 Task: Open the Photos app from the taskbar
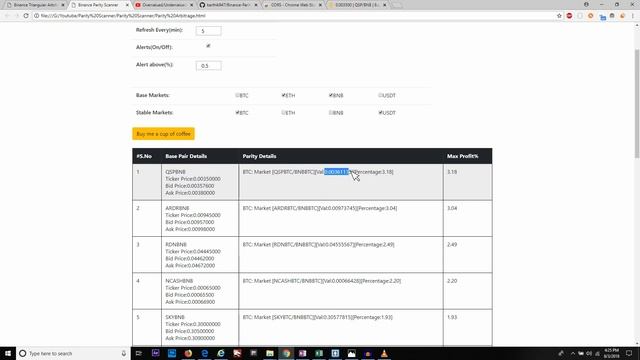click(x=351, y=353)
